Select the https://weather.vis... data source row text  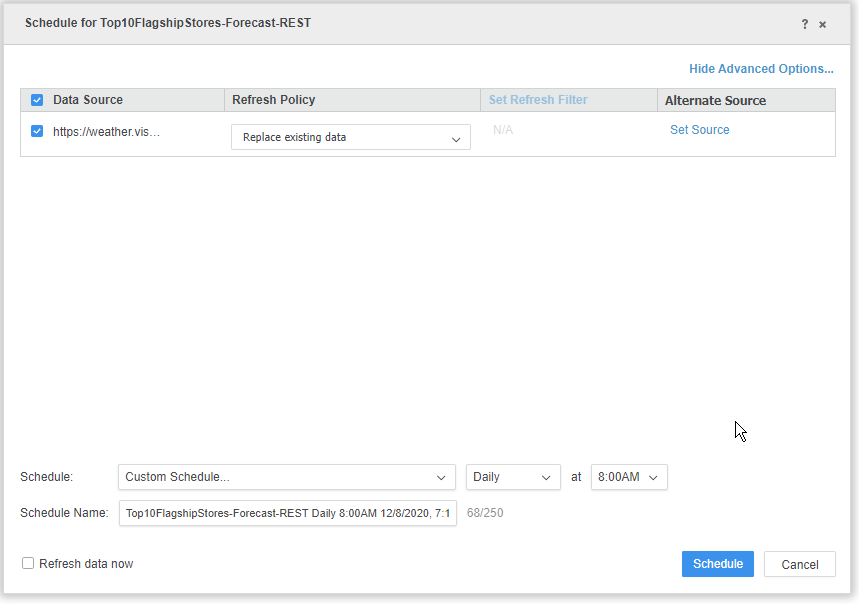pyautogui.click(x=106, y=131)
